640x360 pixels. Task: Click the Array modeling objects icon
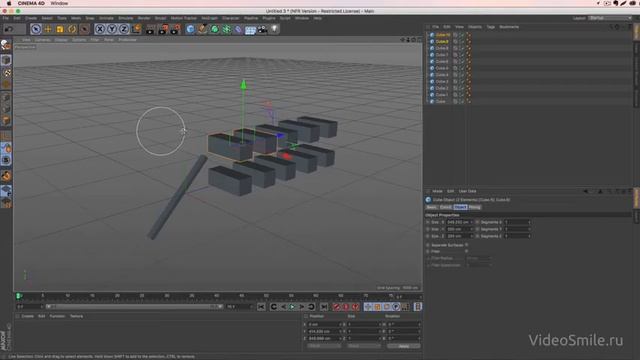pyautogui.click(x=226, y=29)
